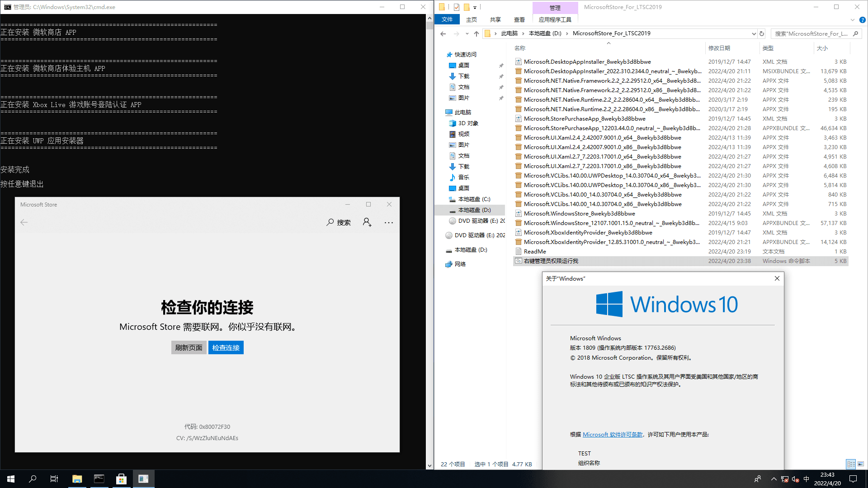This screenshot has height=488, width=868.
Task: Close the 关于 Windows dialog
Action: pyautogui.click(x=777, y=278)
